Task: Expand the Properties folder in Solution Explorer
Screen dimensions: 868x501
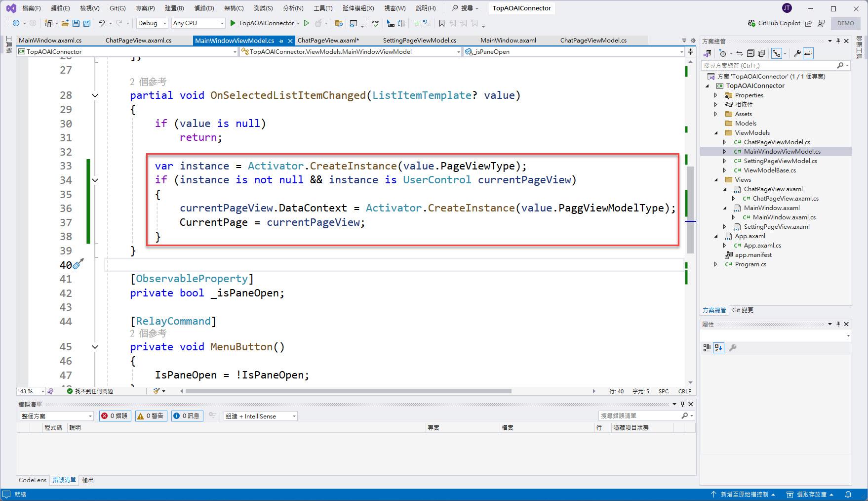Action: pos(716,95)
